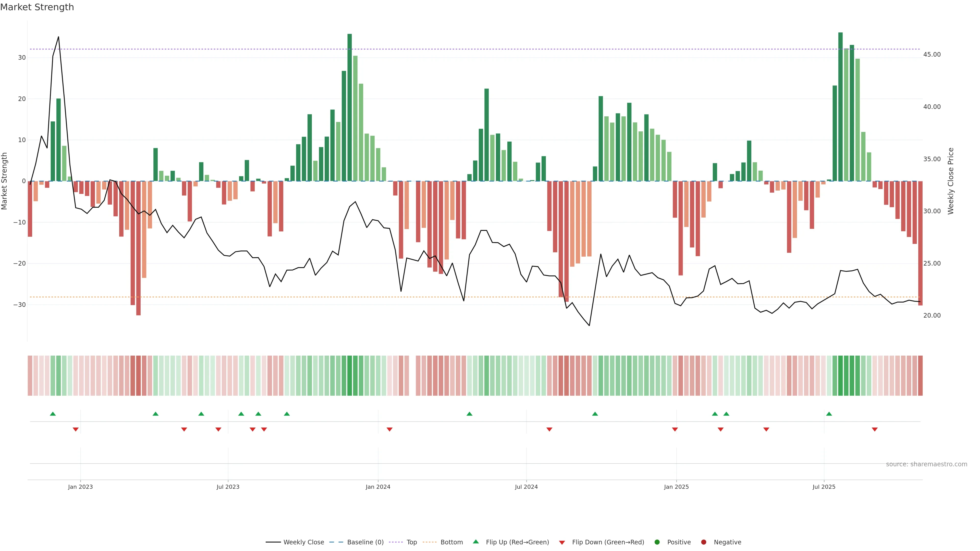Click the Market Strength chart title

[x=37, y=7]
